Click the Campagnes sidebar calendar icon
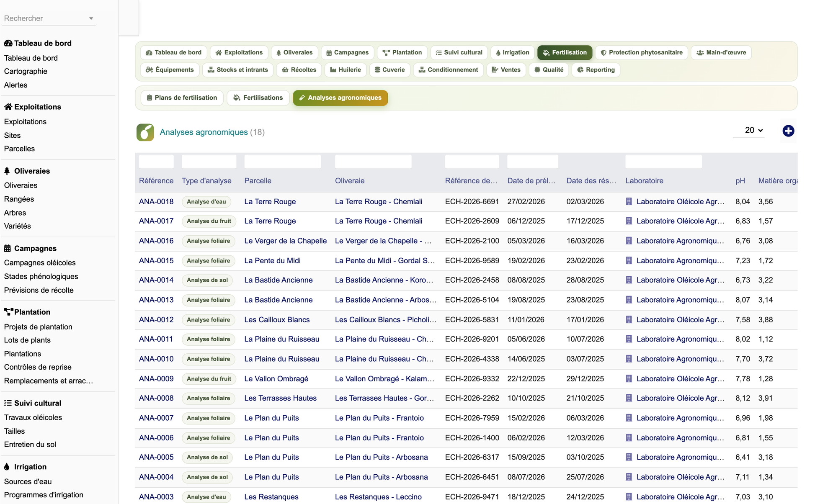The image size is (815, 504). pos(8,248)
